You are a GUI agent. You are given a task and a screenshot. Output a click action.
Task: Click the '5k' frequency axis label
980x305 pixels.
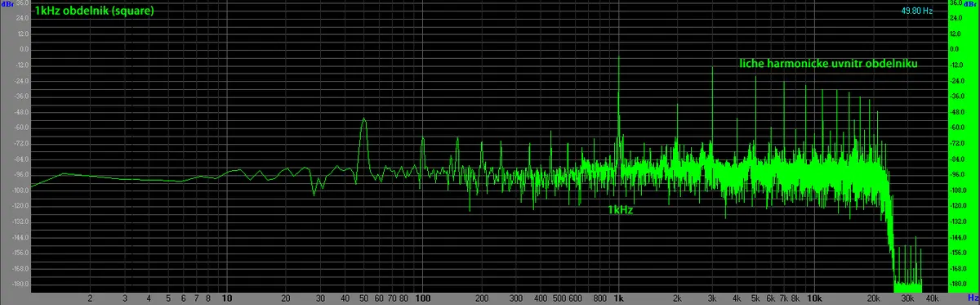[x=755, y=298]
